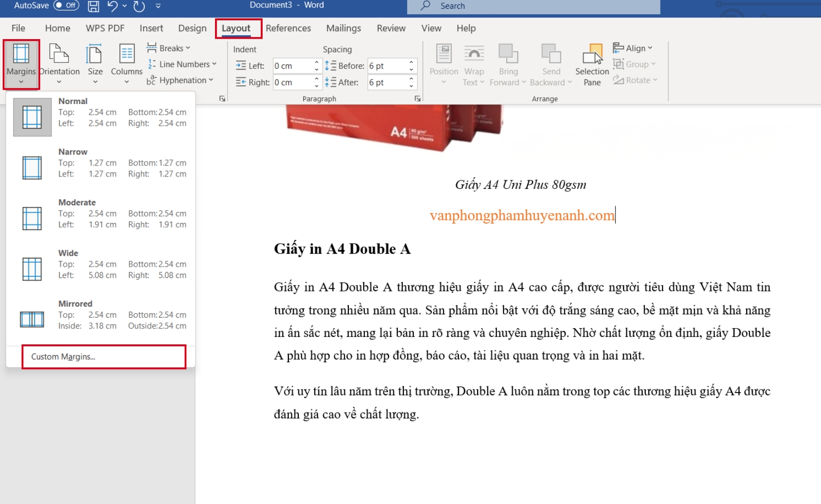Image resolution: width=821 pixels, height=504 pixels.
Task: Open the Rotate menu
Action: click(635, 80)
